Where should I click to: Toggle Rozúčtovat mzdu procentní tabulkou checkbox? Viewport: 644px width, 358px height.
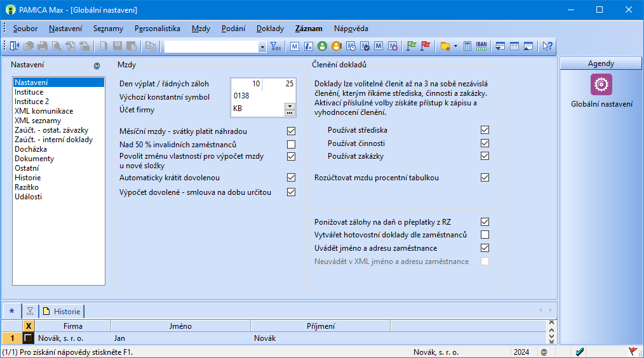(485, 177)
